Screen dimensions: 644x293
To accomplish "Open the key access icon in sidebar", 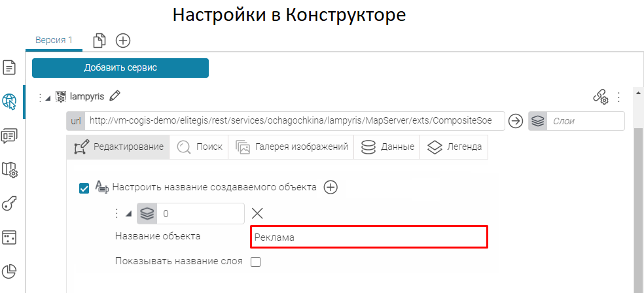I will click(10, 204).
